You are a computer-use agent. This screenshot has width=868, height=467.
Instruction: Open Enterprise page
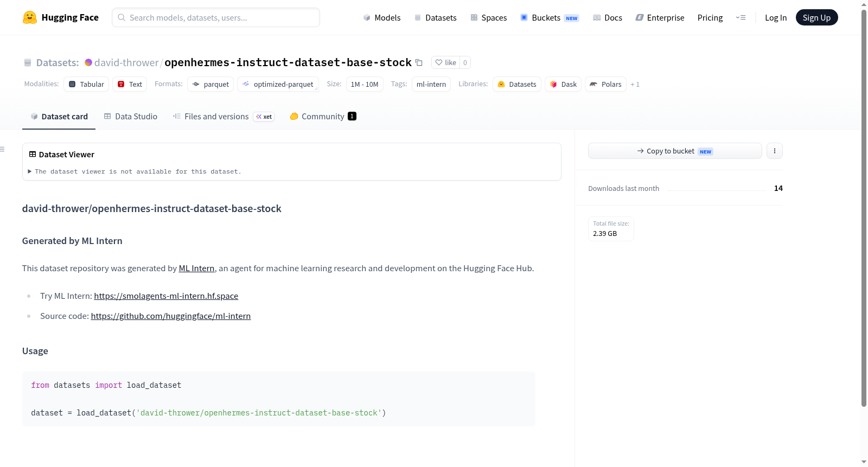tap(660, 17)
